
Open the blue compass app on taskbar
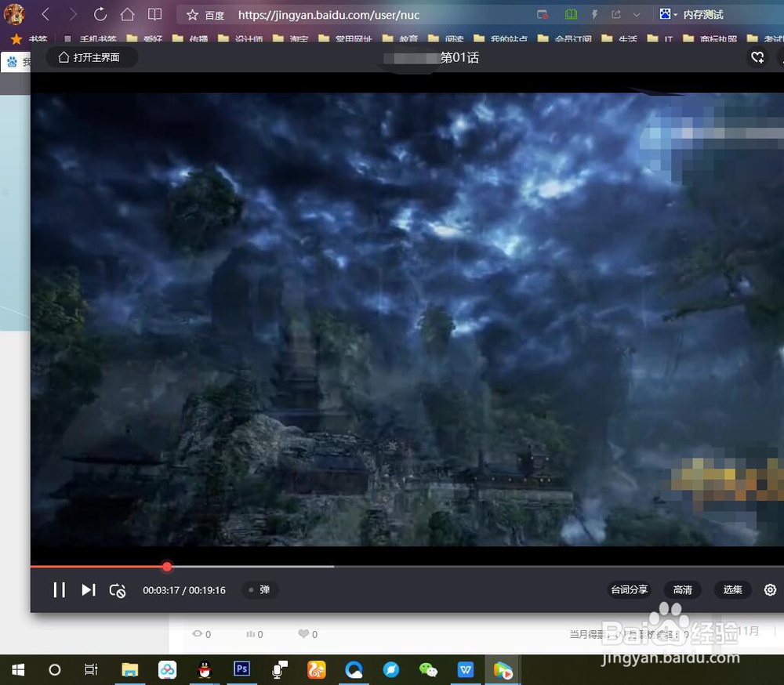391,669
